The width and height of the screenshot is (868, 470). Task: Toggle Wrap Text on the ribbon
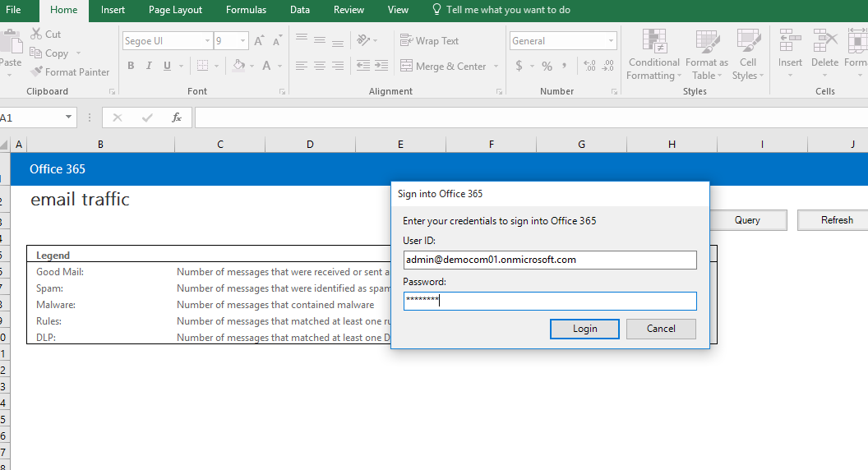pyautogui.click(x=429, y=41)
